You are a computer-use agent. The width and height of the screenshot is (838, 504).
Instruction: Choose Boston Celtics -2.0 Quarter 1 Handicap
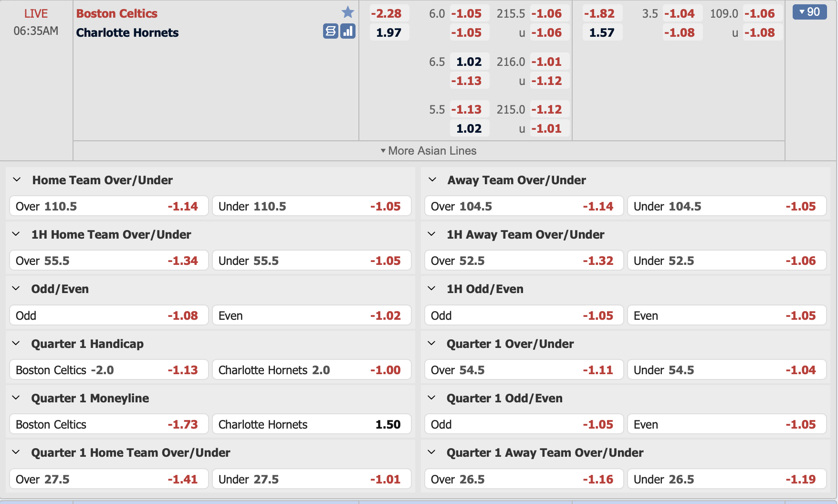109,370
